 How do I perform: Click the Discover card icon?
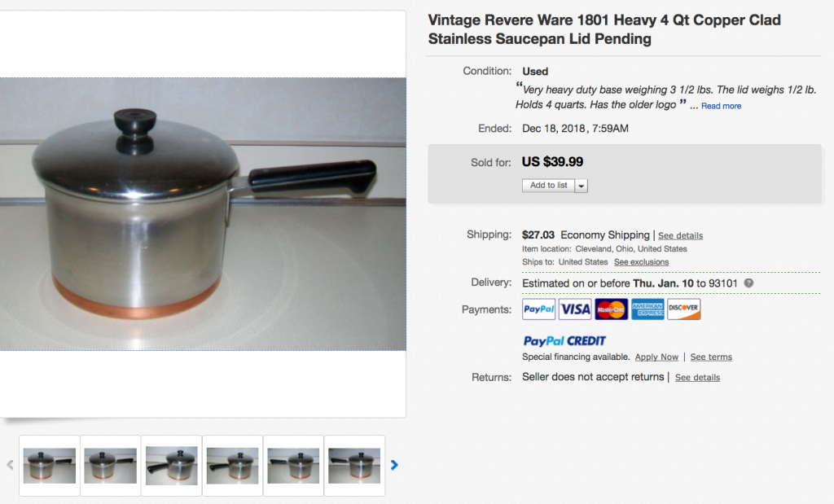pos(684,309)
